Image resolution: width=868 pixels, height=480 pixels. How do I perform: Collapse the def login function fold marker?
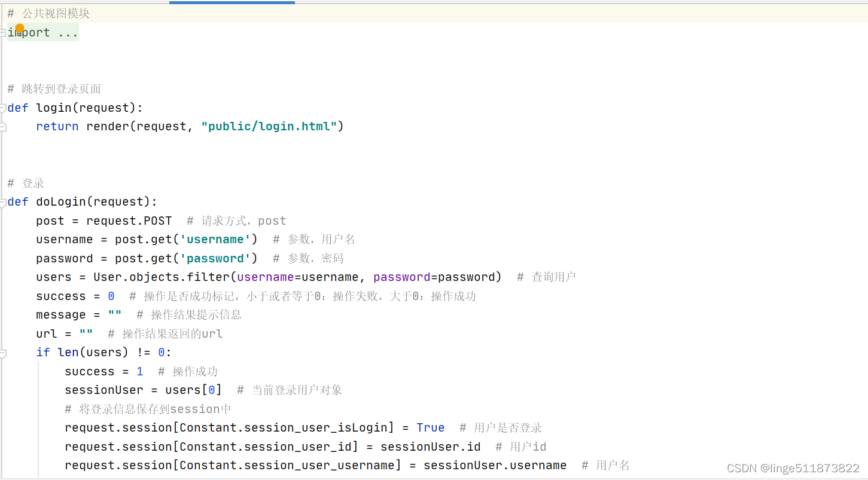coord(2,108)
